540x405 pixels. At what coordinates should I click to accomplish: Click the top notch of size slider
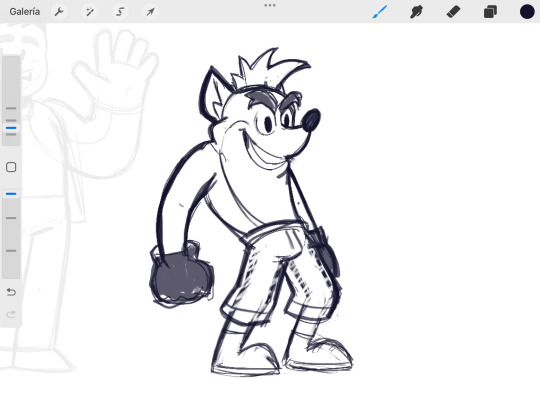coord(11,108)
